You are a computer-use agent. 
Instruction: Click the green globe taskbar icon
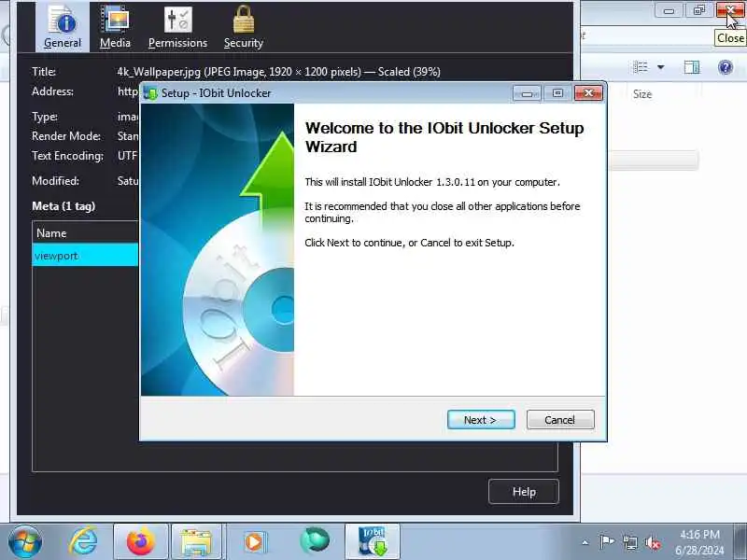coord(315,542)
